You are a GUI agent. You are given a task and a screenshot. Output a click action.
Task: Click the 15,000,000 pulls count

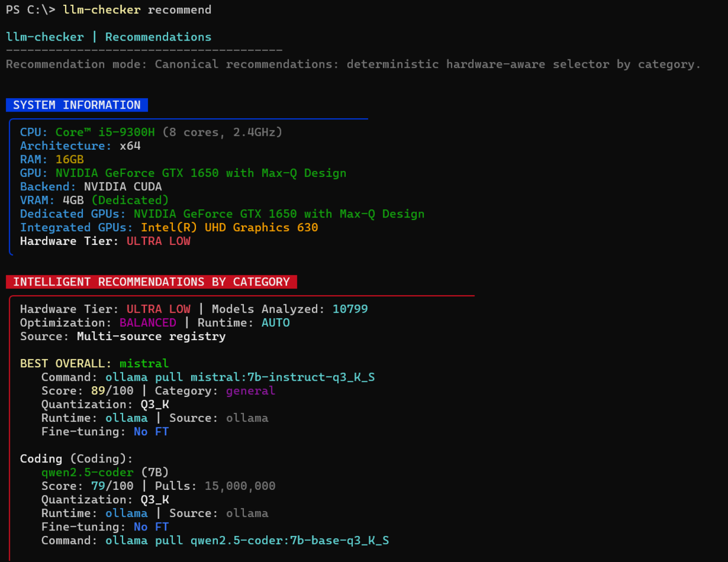click(240, 486)
